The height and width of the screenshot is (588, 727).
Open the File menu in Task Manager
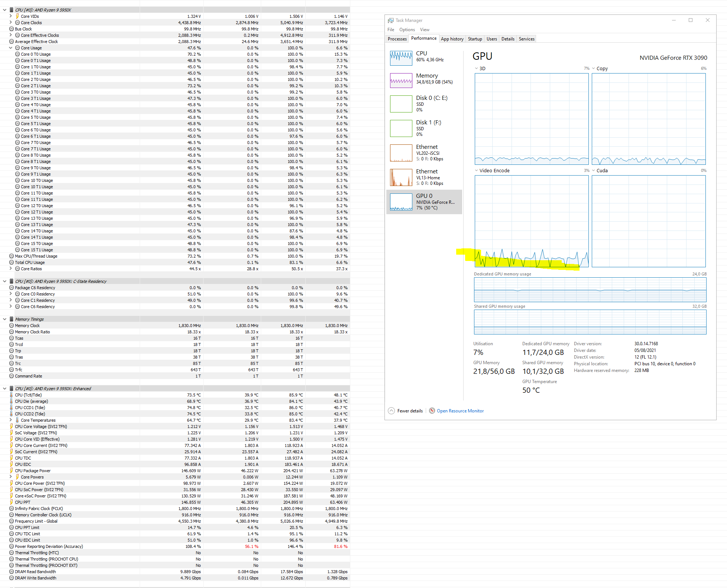pos(391,30)
